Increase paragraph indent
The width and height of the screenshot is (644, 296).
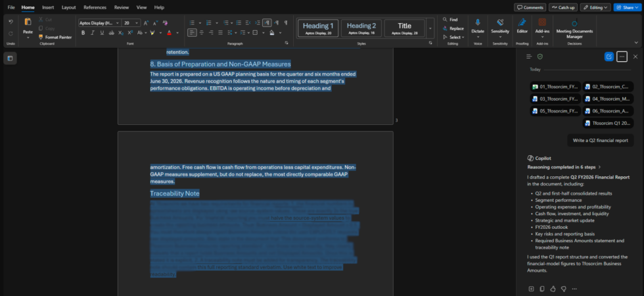tap(258, 22)
